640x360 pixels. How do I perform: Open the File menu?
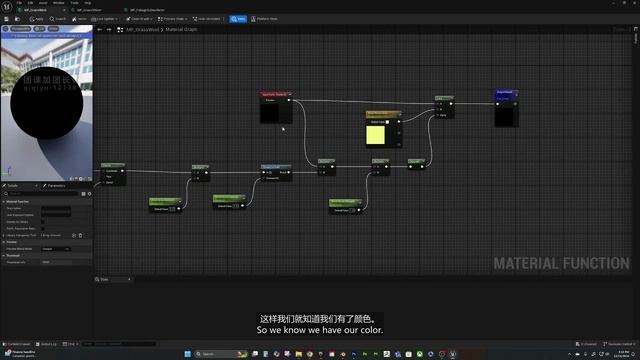tap(19, 3)
